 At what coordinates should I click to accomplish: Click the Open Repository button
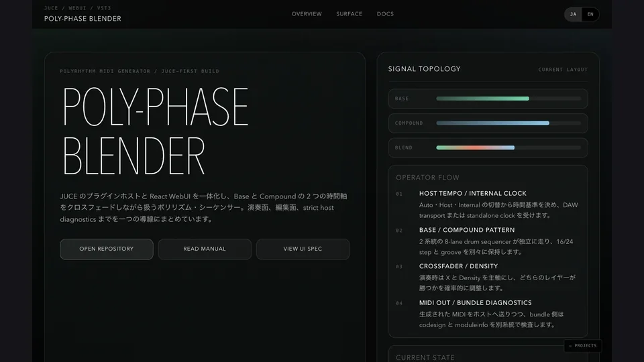(107, 249)
